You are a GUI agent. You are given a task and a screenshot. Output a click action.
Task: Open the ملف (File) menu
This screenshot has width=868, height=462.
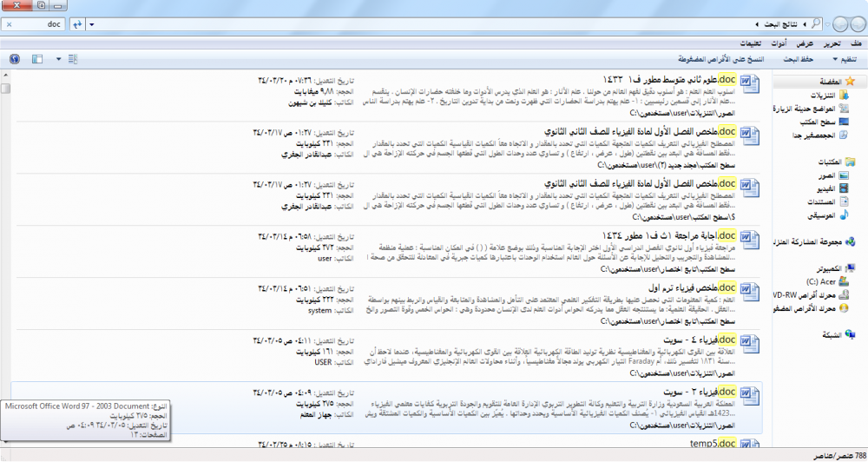(x=856, y=43)
